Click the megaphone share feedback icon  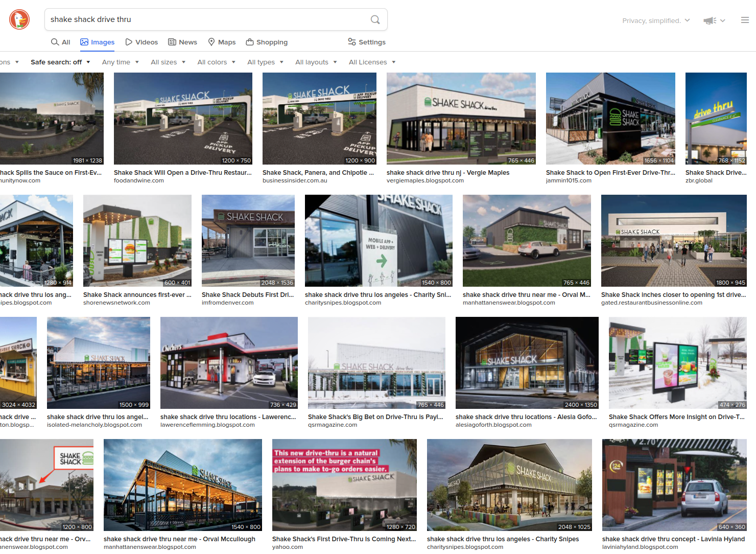coord(710,20)
